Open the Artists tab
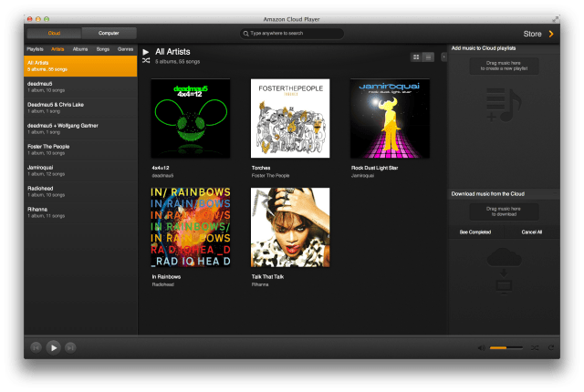 pyautogui.click(x=57, y=49)
